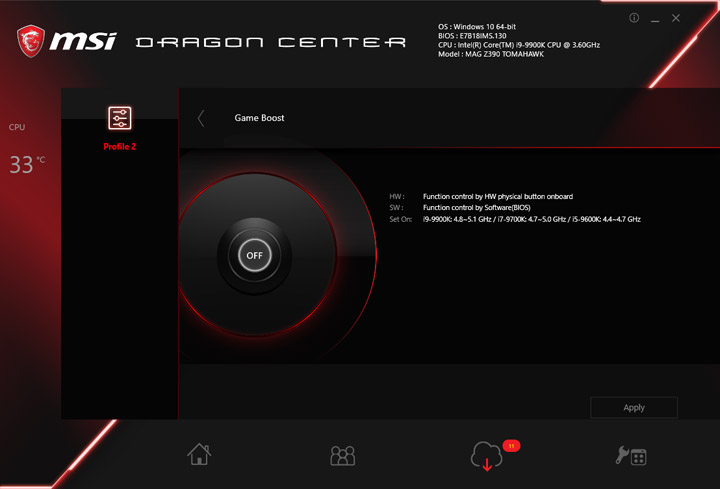Image resolution: width=720 pixels, height=489 pixels.
Task: Open the Home page icon
Action: tap(199, 454)
